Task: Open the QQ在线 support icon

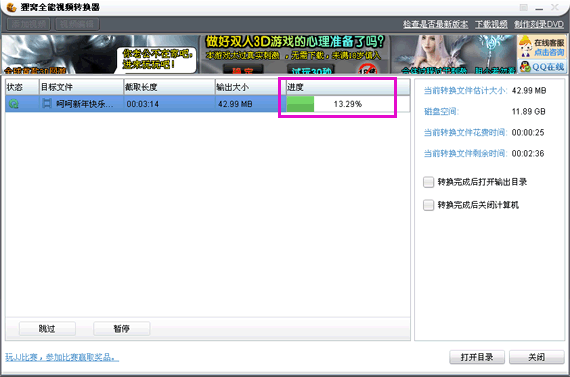Action: [542, 67]
